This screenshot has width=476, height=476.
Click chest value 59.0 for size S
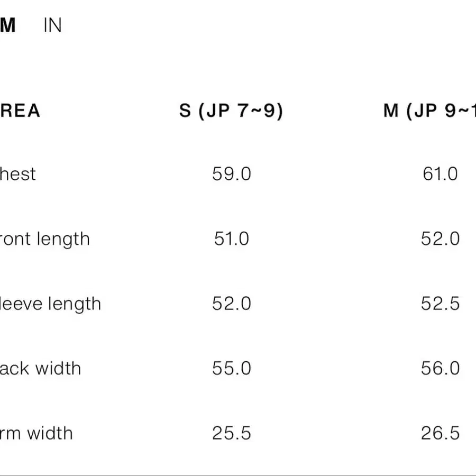[x=232, y=174]
